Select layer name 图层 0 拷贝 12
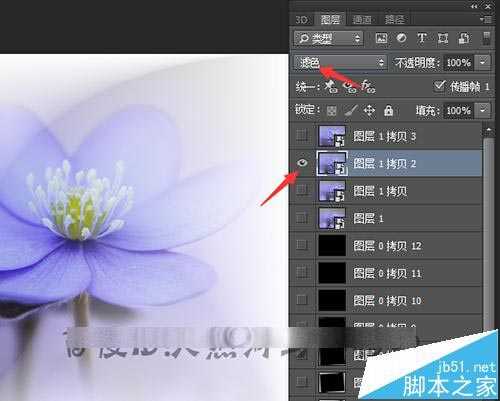500x401 pixels. point(387,246)
